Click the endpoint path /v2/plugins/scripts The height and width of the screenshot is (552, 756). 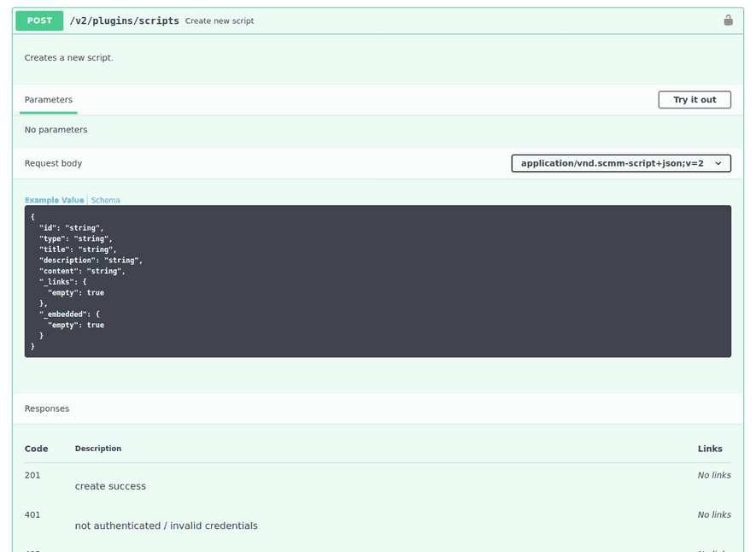click(125, 20)
